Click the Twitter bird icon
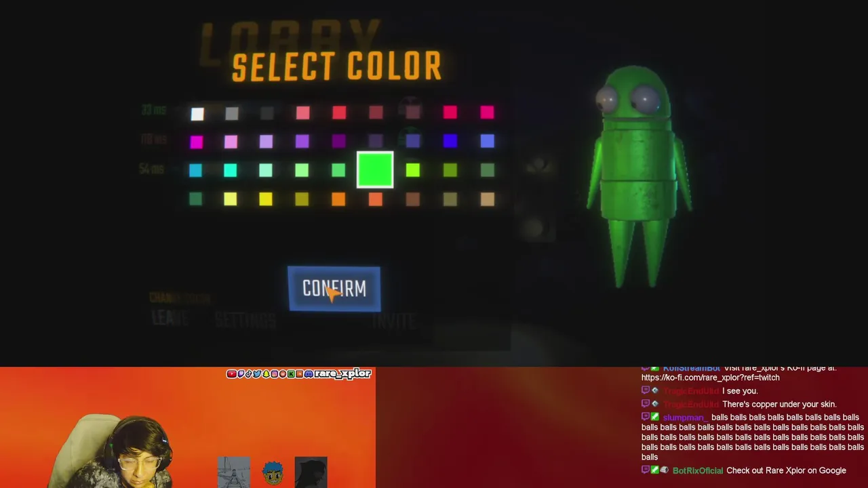 point(257,374)
